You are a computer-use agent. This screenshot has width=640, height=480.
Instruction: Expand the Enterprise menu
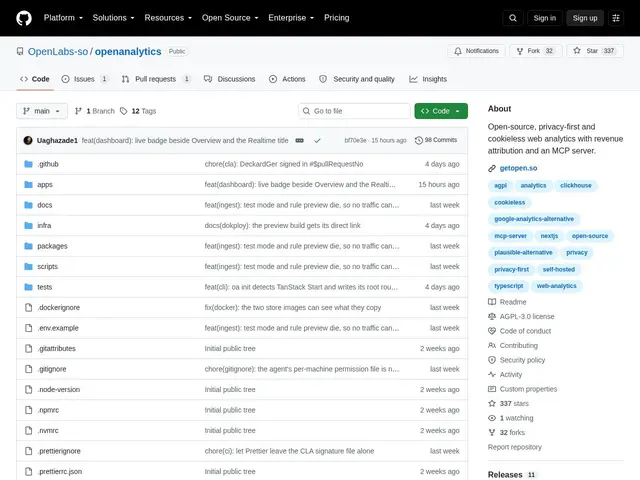point(291,18)
